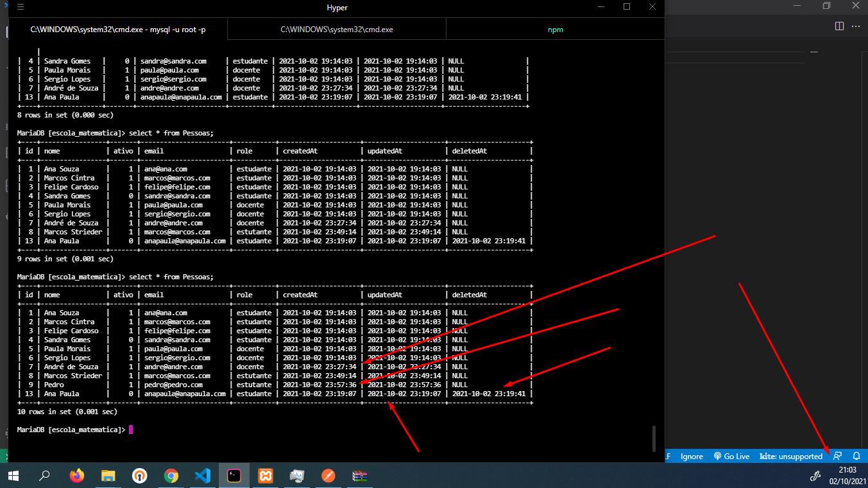Click '8 rows in set (0.000 sec)'
This screenshot has height=488, width=868.
[x=65, y=115]
